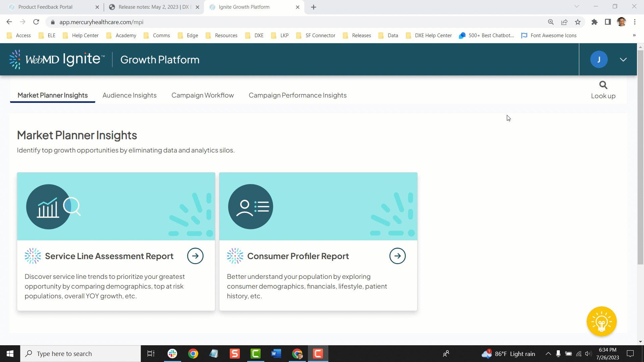Switch to the Audience Insights tab
Image resolution: width=644 pixels, height=362 pixels.
(129, 96)
